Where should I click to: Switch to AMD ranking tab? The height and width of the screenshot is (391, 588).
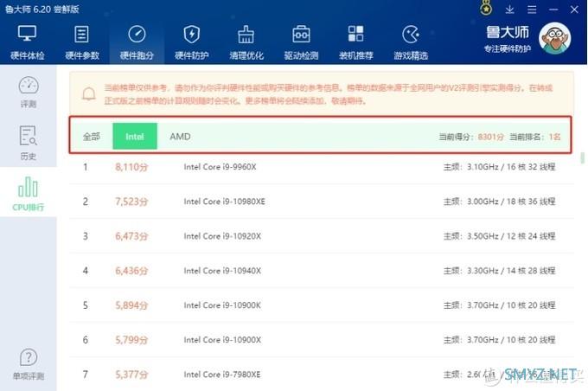(180, 136)
